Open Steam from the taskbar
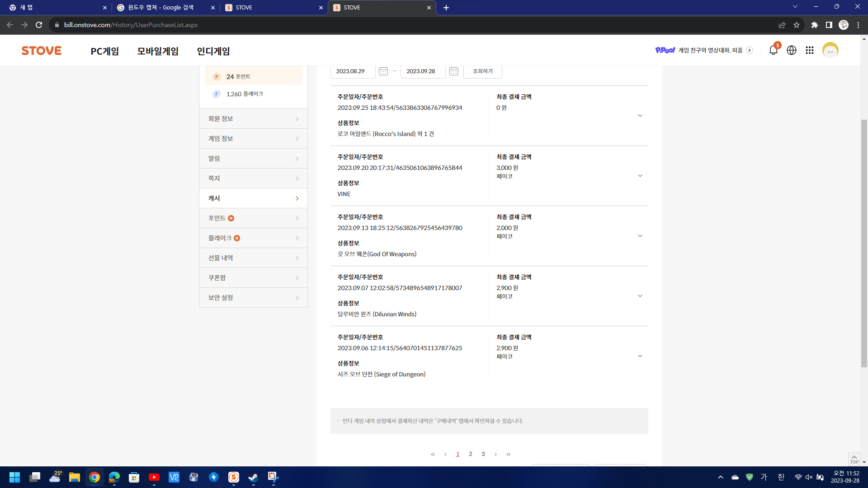The width and height of the screenshot is (868, 488). [x=253, y=477]
